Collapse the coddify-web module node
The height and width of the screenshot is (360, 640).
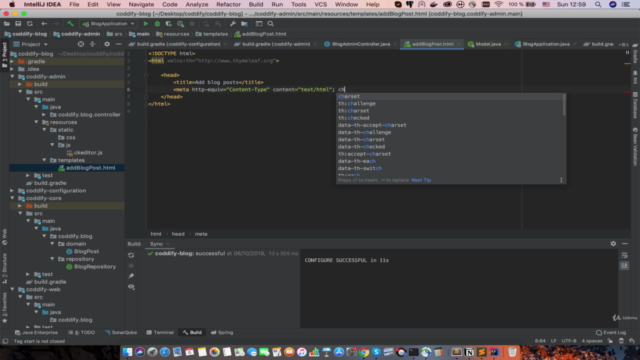pos(12,289)
